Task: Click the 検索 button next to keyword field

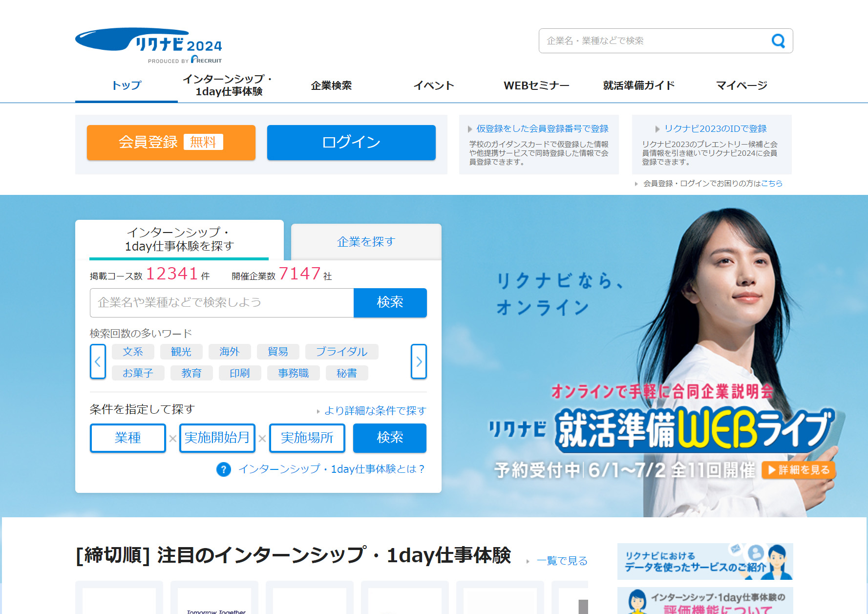Action: tap(390, 303)
